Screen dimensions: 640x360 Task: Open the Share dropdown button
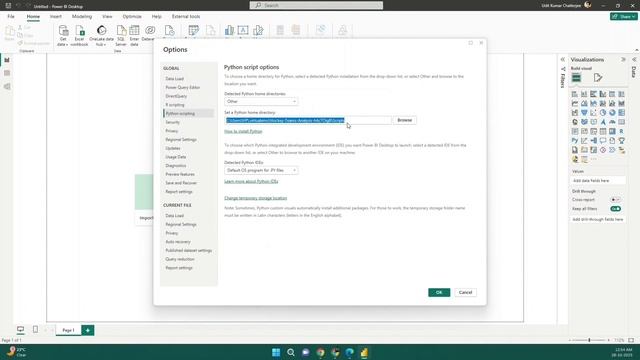pos(624,16)
